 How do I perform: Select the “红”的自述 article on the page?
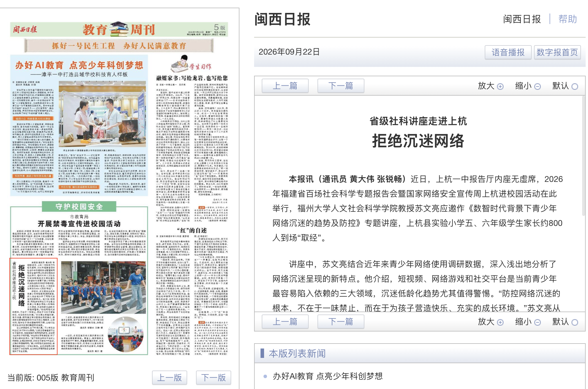pos(192,230)
